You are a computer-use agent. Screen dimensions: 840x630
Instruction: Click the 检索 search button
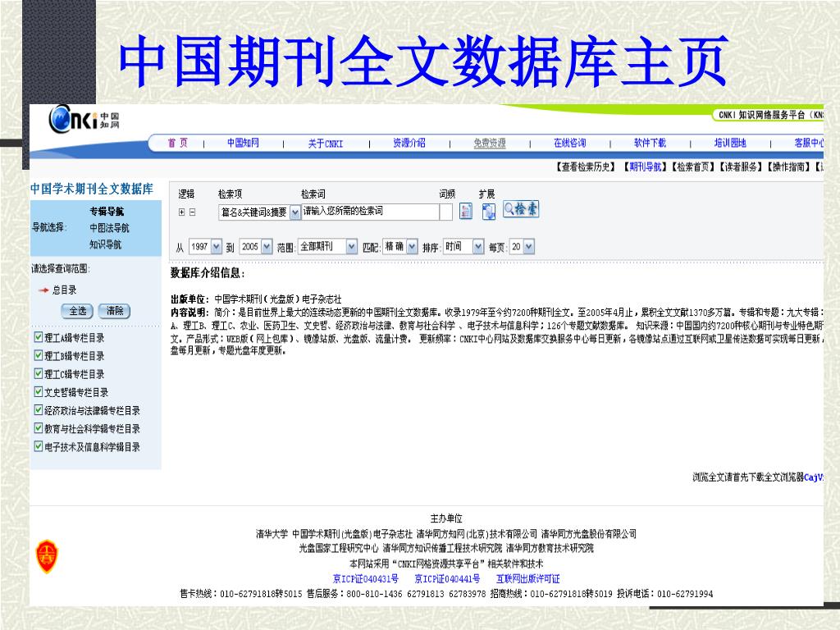[521, 209]
